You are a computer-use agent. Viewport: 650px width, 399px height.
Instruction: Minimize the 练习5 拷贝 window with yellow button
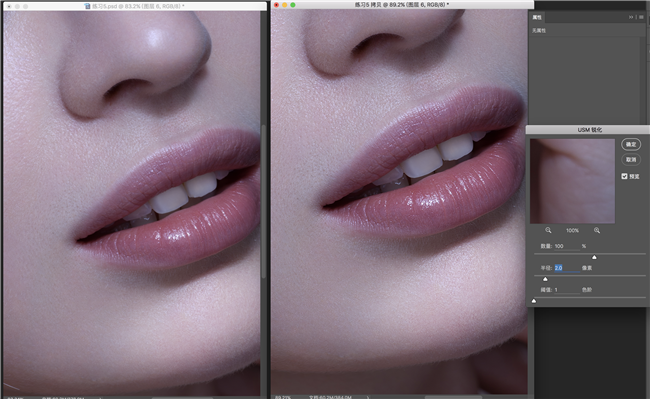tap(284, 5)
